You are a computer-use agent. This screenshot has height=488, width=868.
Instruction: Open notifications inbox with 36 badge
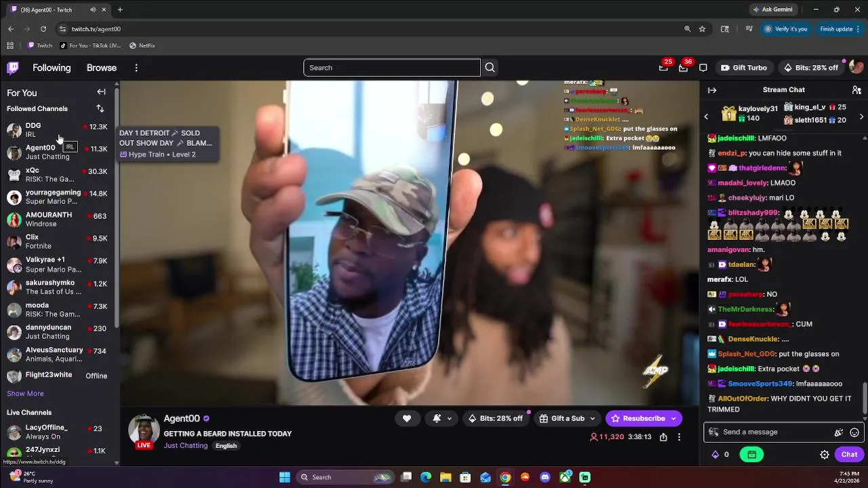683,68
